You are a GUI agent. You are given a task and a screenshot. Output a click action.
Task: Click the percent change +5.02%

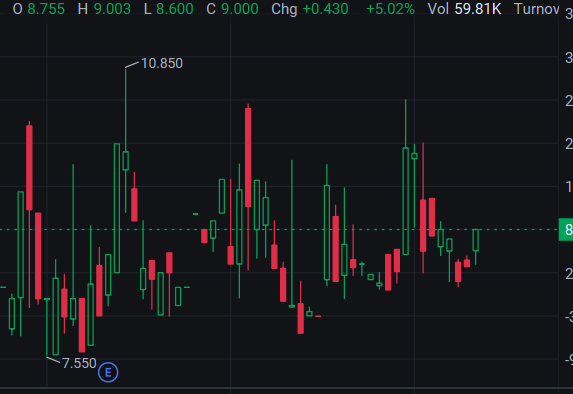click(x=390, y=9)
